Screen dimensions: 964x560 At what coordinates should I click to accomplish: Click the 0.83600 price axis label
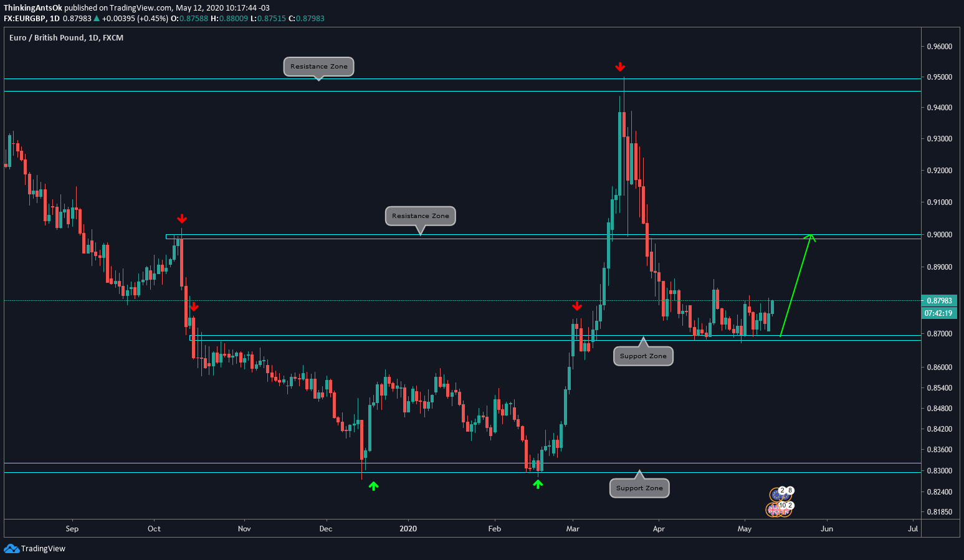[x=939, y=450]
